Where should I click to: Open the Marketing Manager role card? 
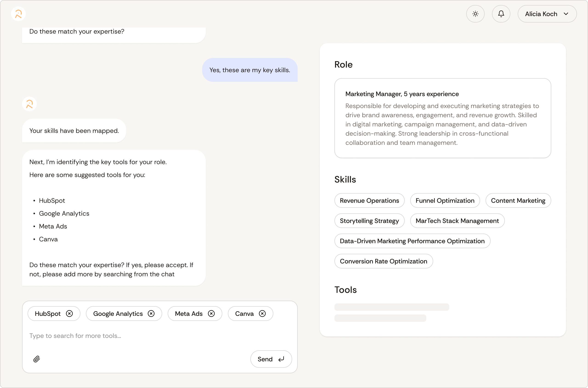point(442,118)
